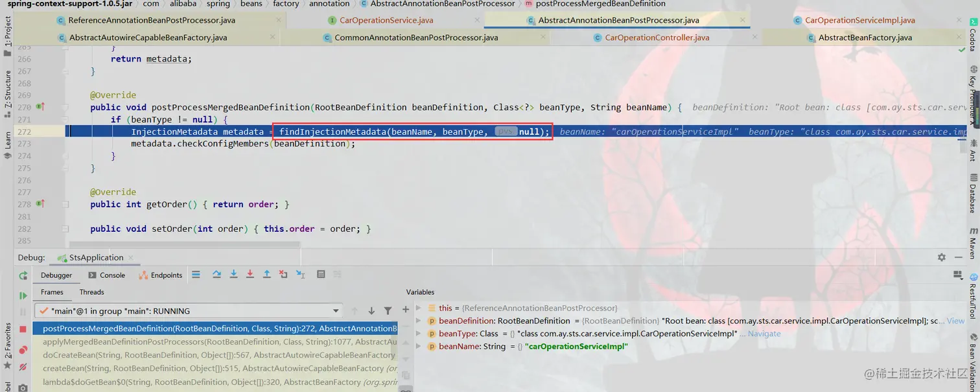The height and width of the screenshot is (392, 980).
Task: Click line 273 in editor gutter
Action: tap(24, 143)
